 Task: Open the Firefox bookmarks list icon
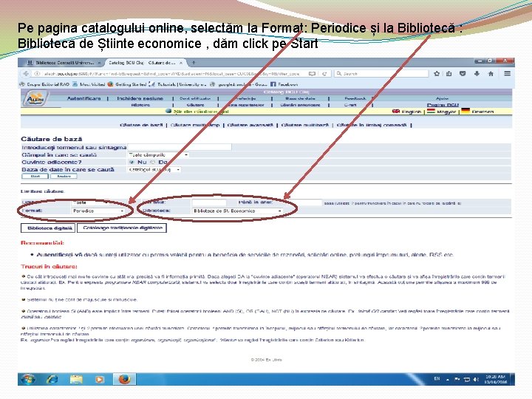(x=449, y=74)
